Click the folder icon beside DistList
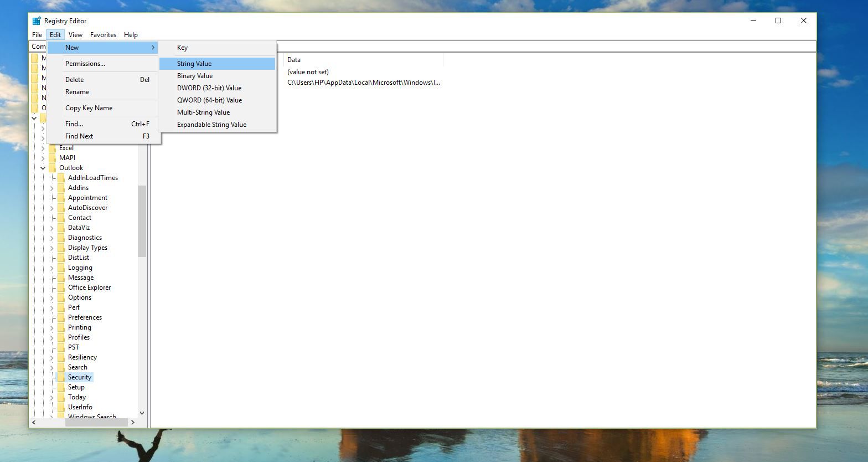The width and height of the screenshot is (868, 462). pos(61,258)
